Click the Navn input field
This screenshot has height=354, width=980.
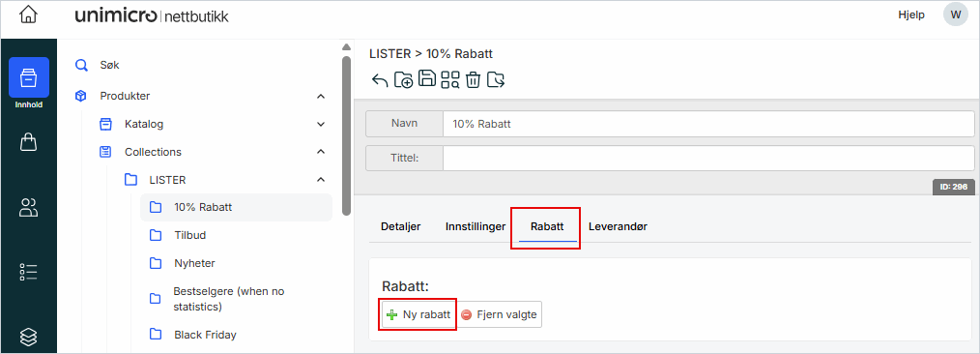tap(708, 124)
